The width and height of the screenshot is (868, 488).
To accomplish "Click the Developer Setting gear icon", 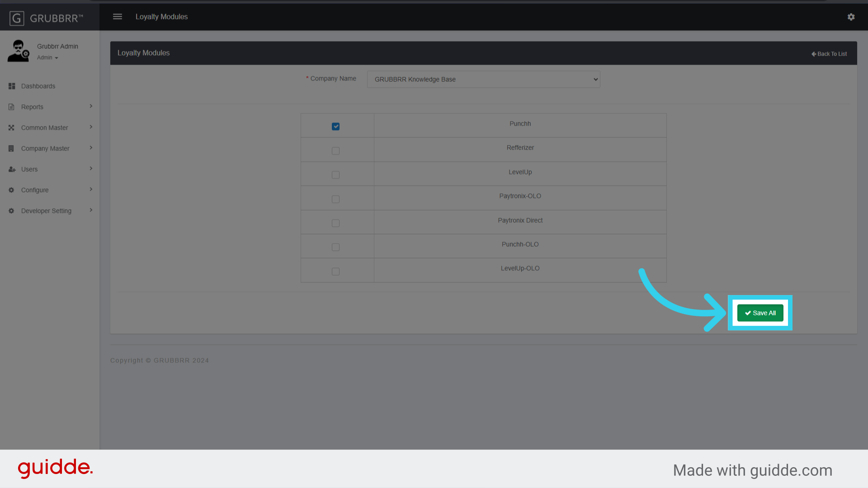I will [11, 211].
